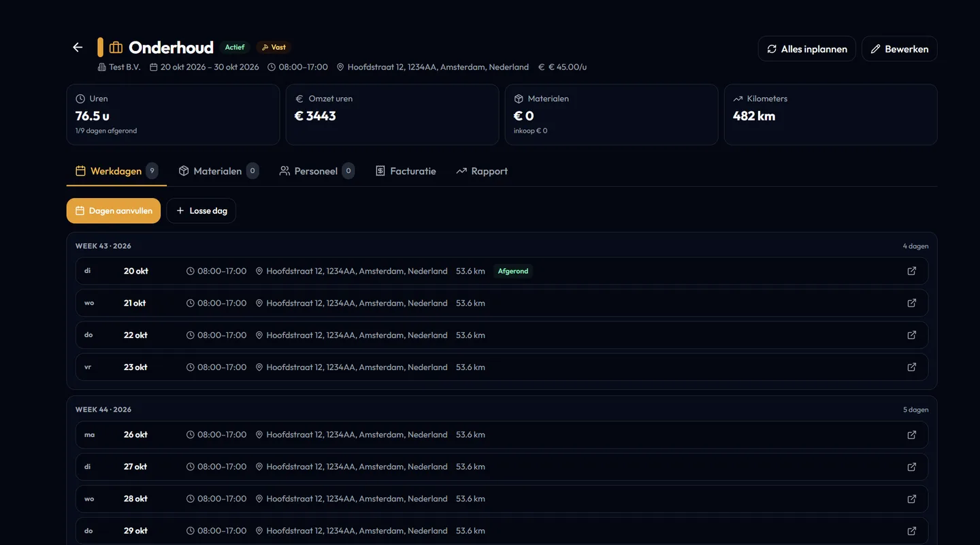The height and width of the screenshot is (545, 980).
Task: Click the orange briefcase icon next to Onderhoud
Action: tap(116, 48)
